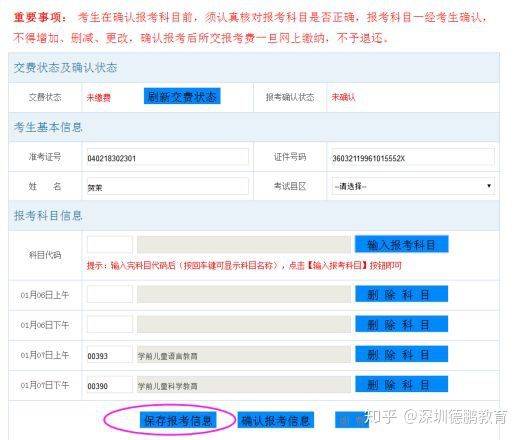Click the 准考证号 input field
This screenshot has height=440, width=521.
(168, 157)
